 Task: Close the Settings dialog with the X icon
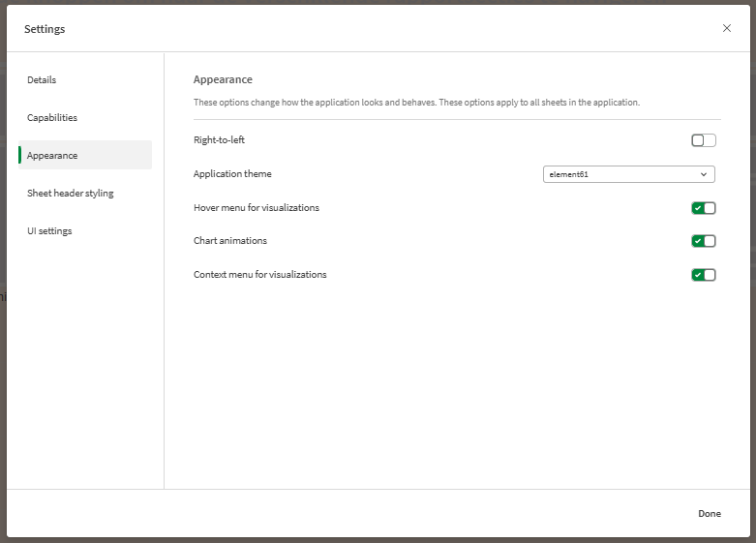(727, 28)
